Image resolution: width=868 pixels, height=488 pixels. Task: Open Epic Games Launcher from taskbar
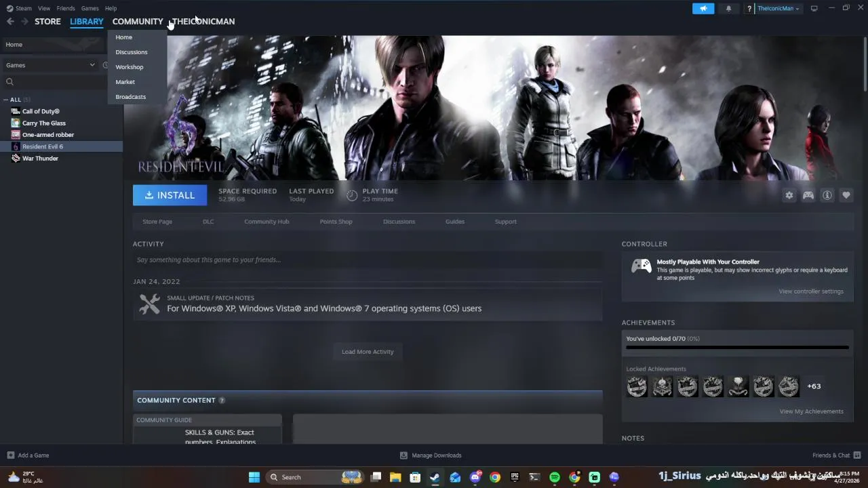click(x=515, y=477)
